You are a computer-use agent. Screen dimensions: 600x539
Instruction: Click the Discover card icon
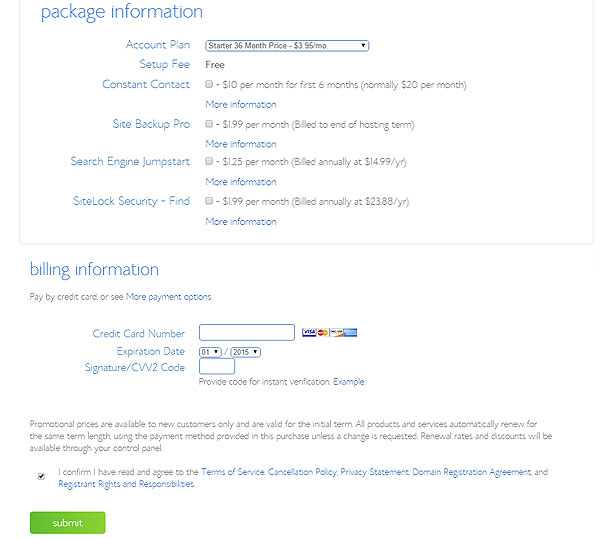pyautogui.click(x=336, y=333)
